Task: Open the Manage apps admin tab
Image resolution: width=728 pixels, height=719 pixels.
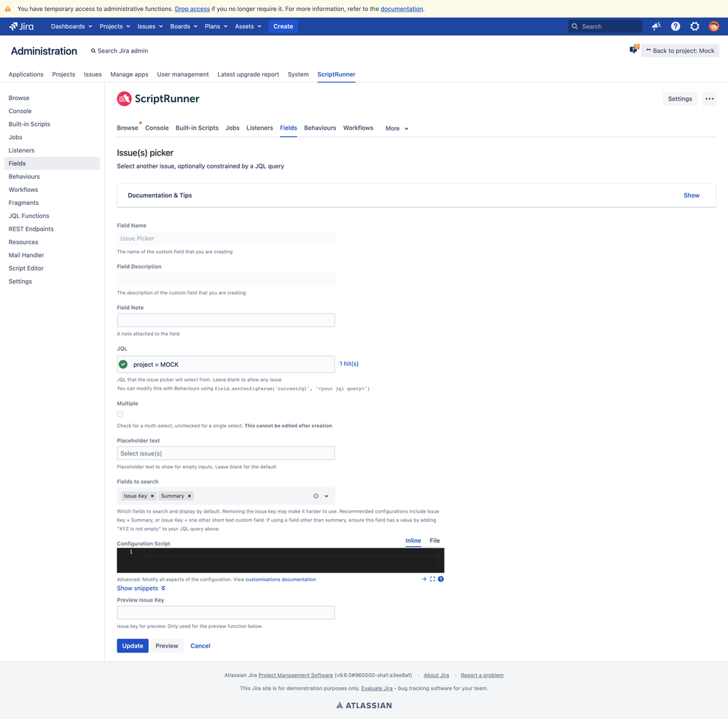Action: tap(129, 74)
